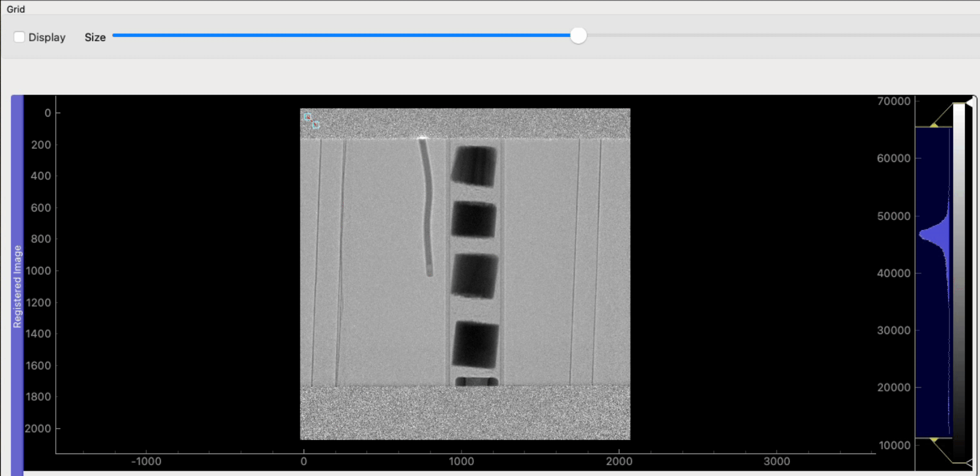Image resolution: width=980 pixels, height=476 pixels.
Task: Click the second dark block from top
Action: point(474,220)
